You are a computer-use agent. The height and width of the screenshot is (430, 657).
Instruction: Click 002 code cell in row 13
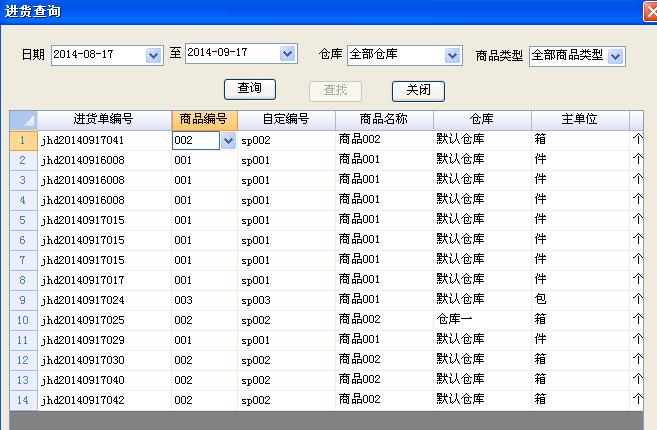(x=204, y=380)
